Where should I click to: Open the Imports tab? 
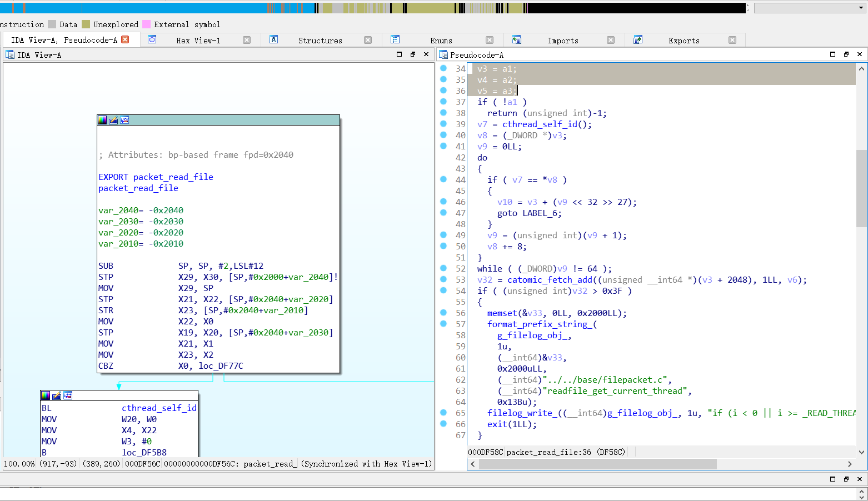(x=563, y=41)
